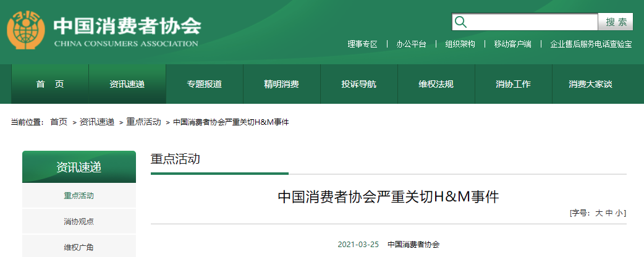Viewport: 644px width, 257px height.
Task: Open the 移动客户端 link
Action: coord(512,44)
